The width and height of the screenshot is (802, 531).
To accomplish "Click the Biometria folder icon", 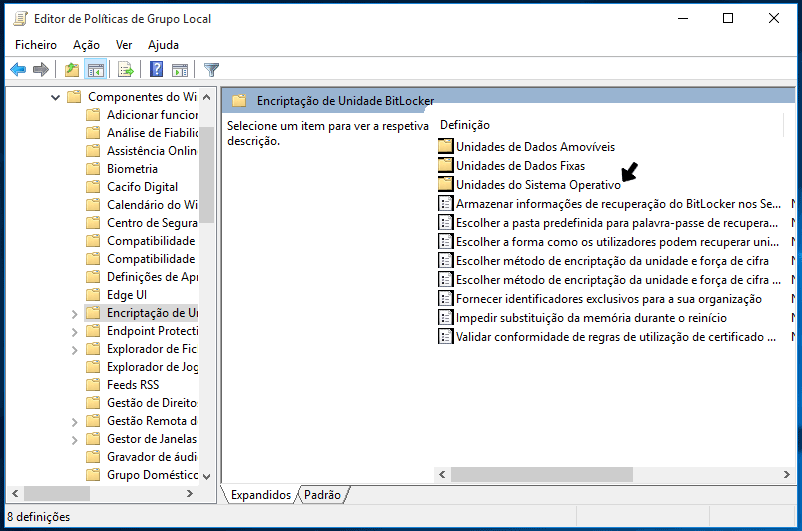I will click(93, 169).
